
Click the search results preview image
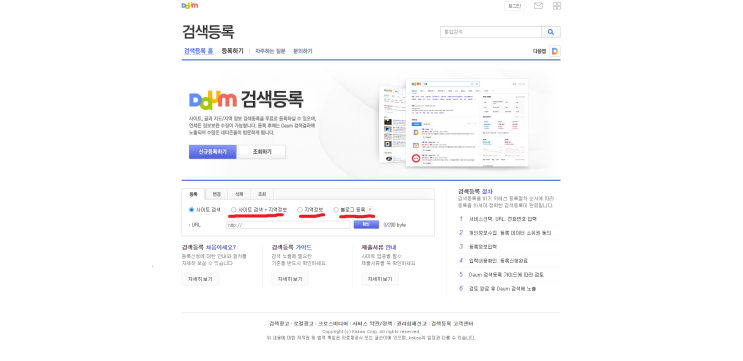454,123
